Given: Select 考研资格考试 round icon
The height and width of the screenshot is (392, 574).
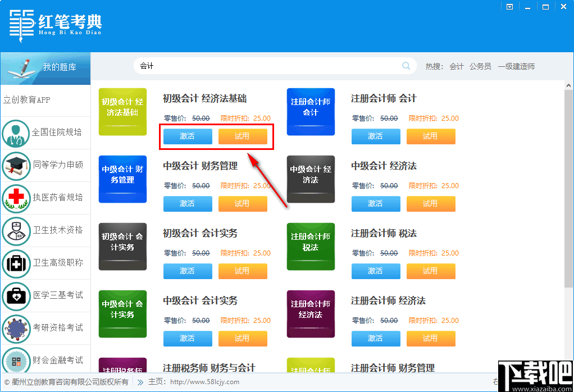Looking at the screenshot, I should 16,329.
